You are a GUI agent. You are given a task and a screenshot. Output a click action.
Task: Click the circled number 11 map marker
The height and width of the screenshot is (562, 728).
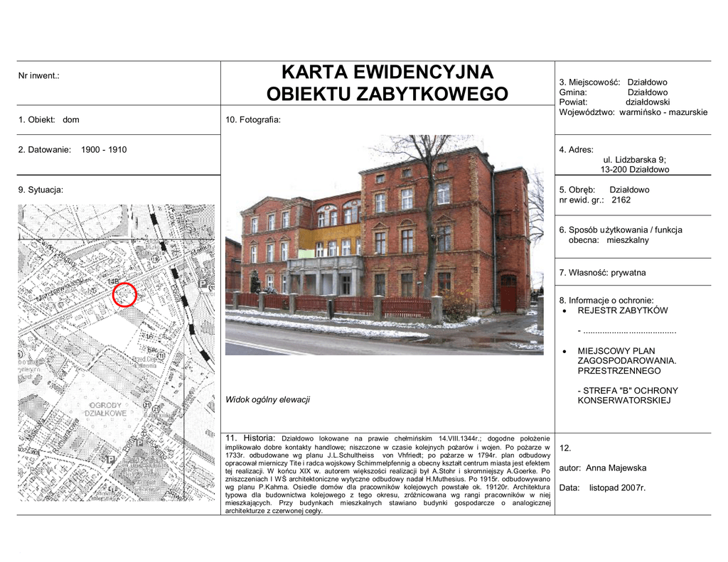pos(161,355)
